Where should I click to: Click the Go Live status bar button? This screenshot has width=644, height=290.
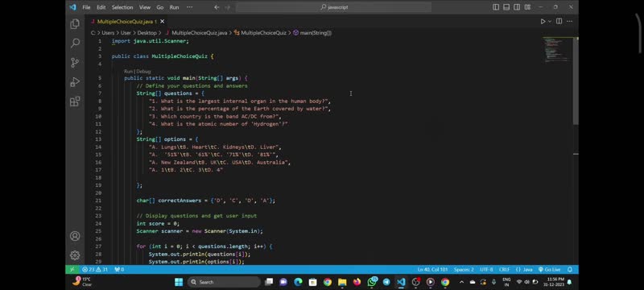click(549, 270)
